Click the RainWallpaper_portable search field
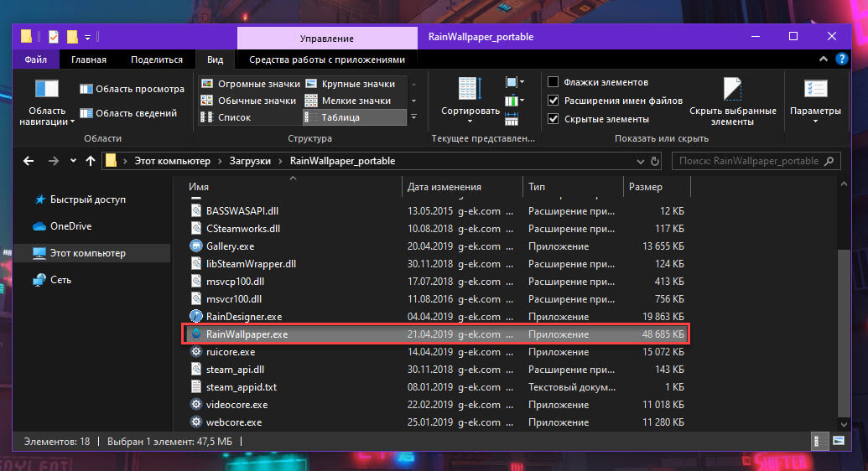The width and height of the screenshot is (868, 471). tap(756, 161)
